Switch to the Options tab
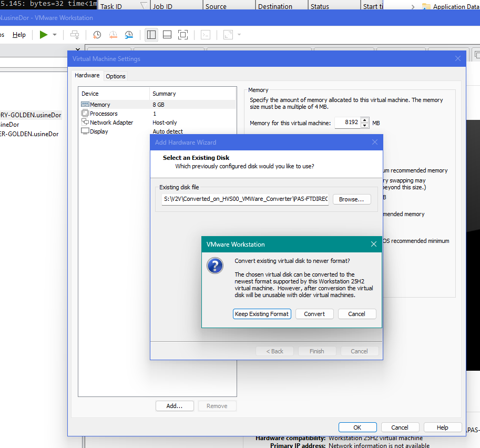The height and width of the screenshot is (448, 480). pyautogui.click(x=116, y=76)
